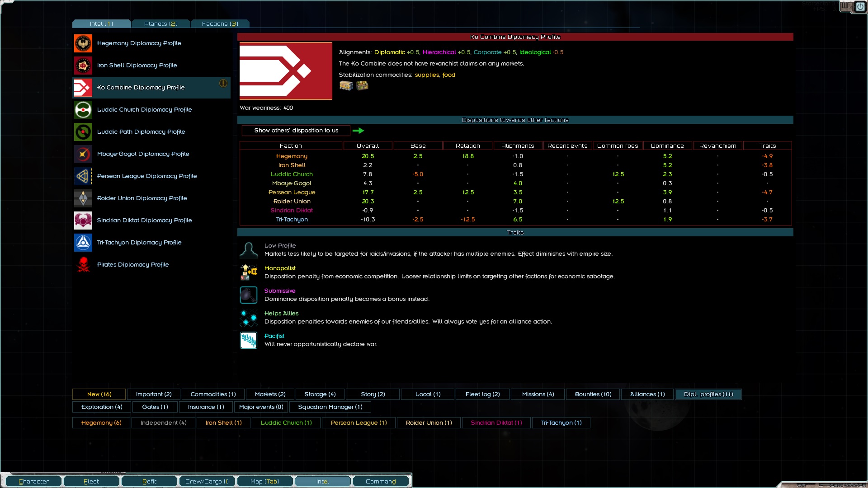This screenshot has height=488, width=868.
Task: Click the Hegemony faction emblem icon
Action: pos(83,43)
